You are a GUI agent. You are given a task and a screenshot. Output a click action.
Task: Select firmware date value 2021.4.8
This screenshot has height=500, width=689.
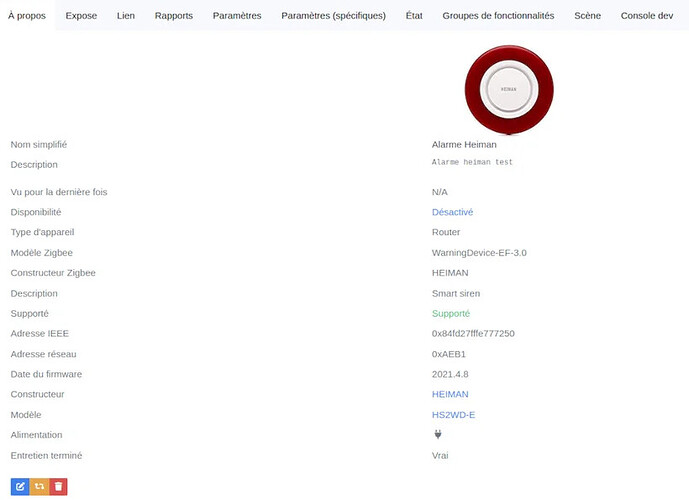(x=450, y=374)
